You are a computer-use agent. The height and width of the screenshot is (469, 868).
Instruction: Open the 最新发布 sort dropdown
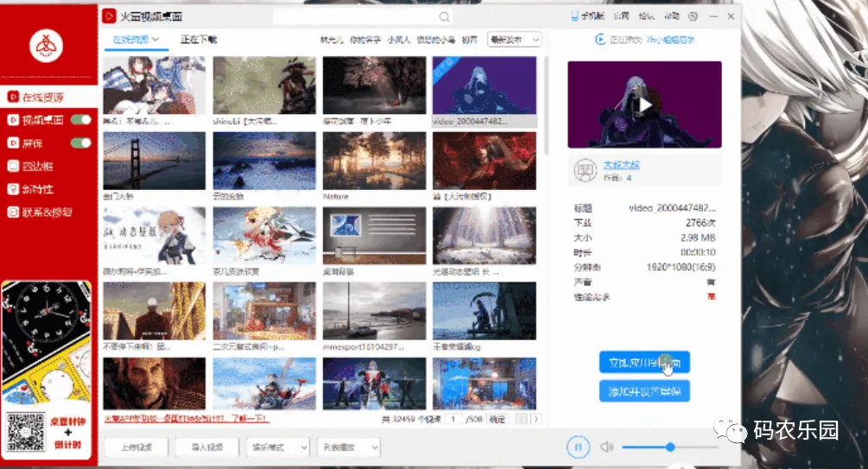click(x=514, y=40)
